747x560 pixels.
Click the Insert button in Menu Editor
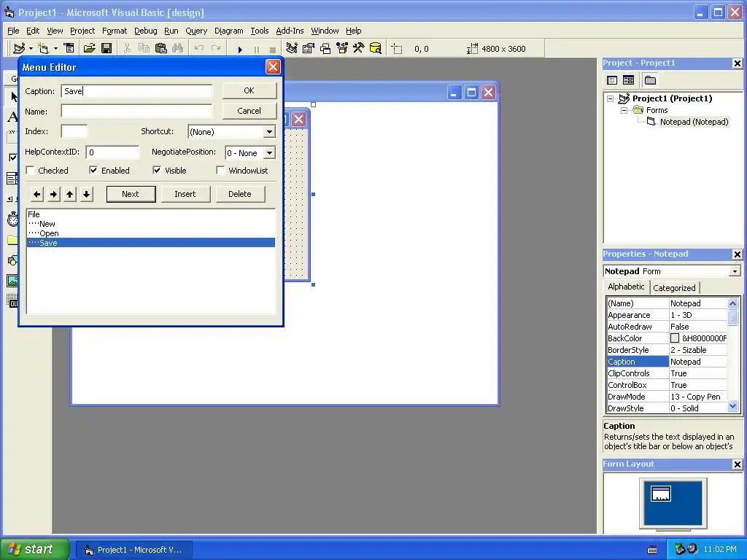coord(185,194)
